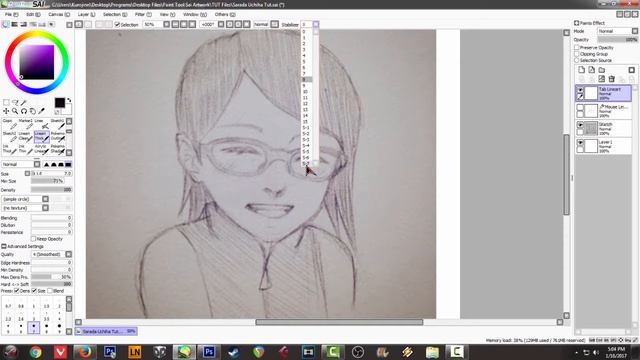The height and width of the screenshot is (360, 640).
Task: Show the Mouse Lineart layer
Action: [580, 107]
